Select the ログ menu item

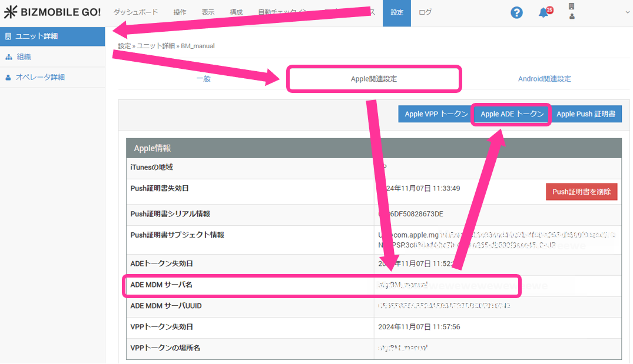(425, 12)
